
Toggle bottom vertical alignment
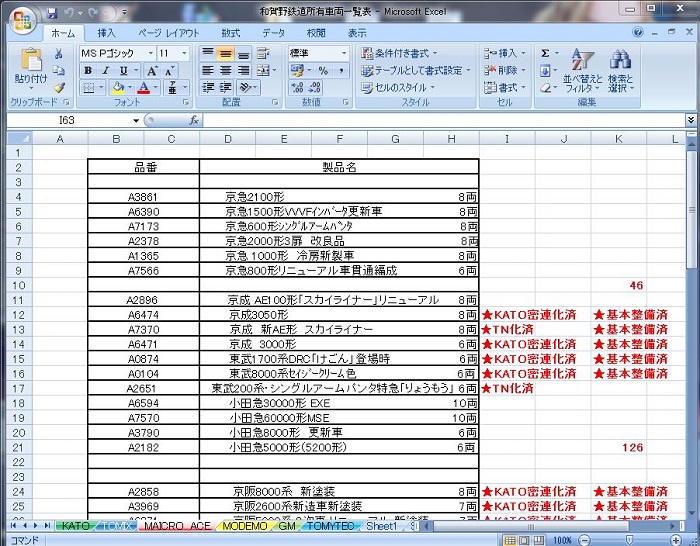(x=243, y=54)
